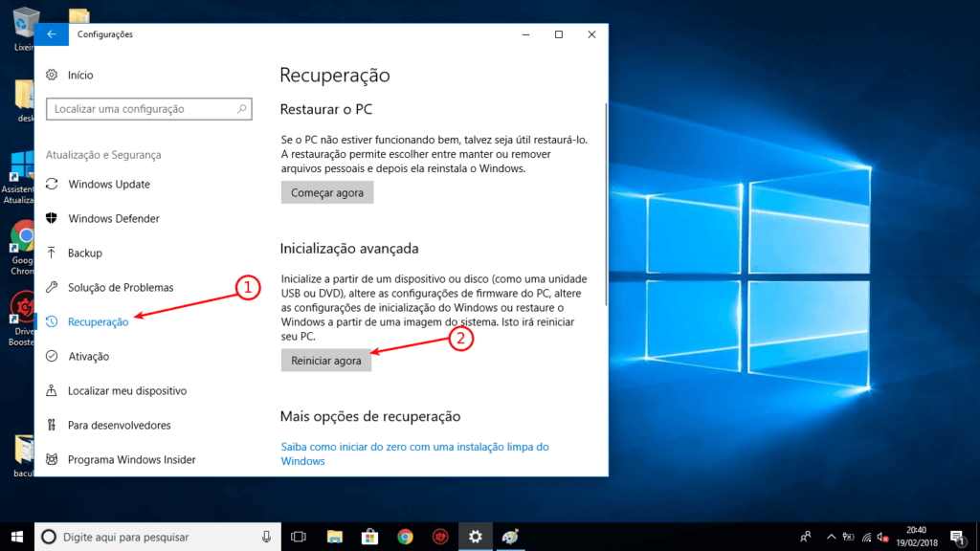Click Começar agora to restore the PC

(x=325, y=192)
